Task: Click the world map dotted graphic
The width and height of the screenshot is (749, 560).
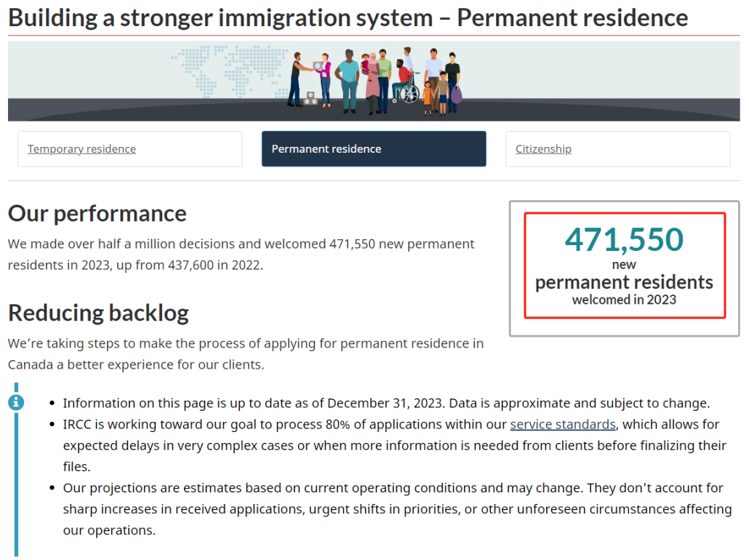Action: coord(231,71)
